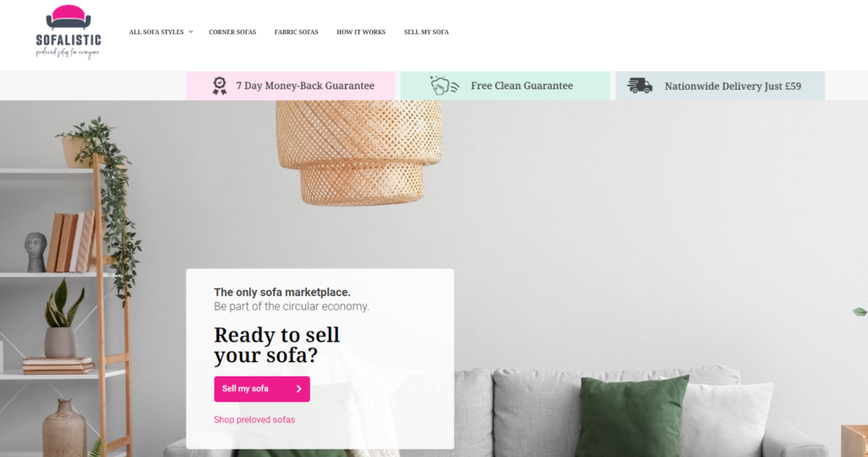
Task: Click the Ready to sell your sofa heading
Action: click(277, 345)
